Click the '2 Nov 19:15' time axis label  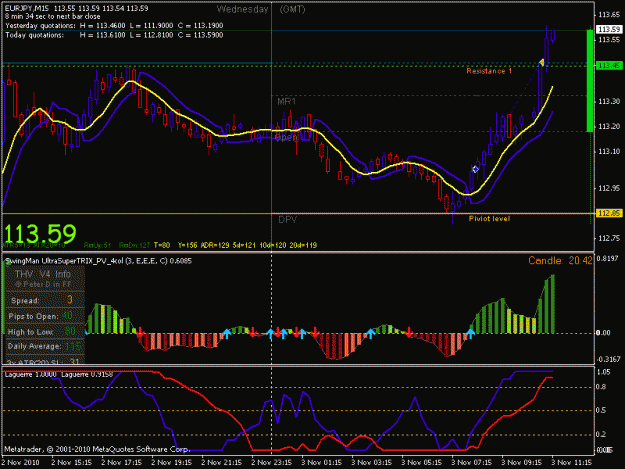(x=171, y=462)
